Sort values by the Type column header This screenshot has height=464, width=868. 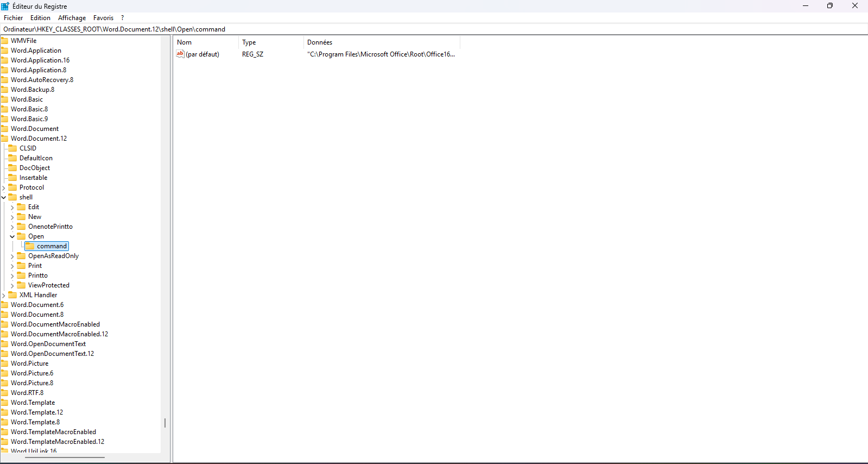(271, 42)
